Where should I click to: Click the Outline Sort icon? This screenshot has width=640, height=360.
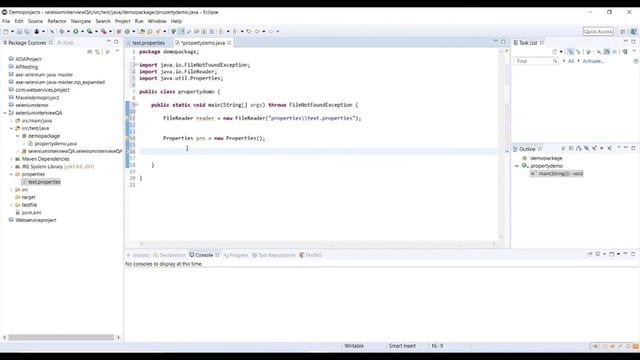[578, 149]
